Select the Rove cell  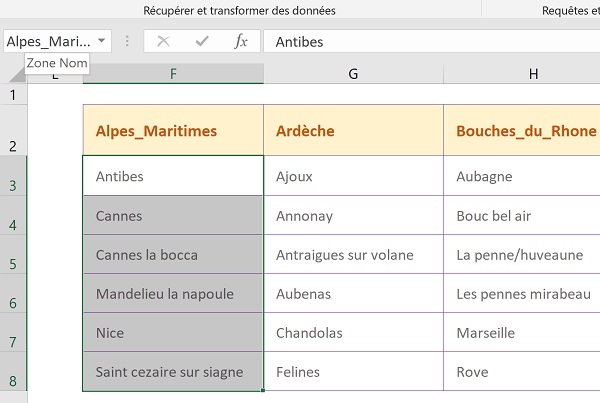(522, 372)
